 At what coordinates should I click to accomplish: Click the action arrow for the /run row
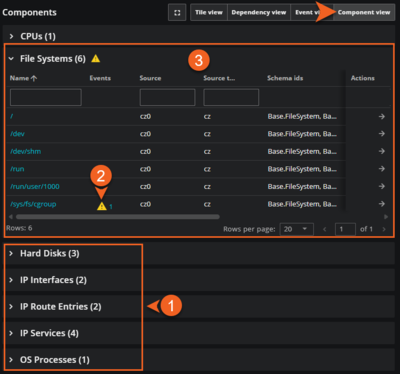click(x=382, y=169)
